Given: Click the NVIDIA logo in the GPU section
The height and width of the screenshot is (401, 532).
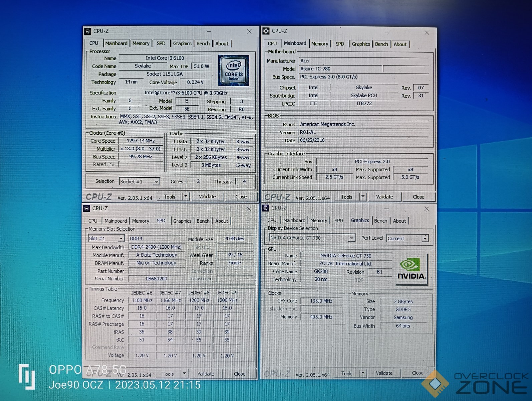Looking at the screenshot, I should click(x=412, y=269).
